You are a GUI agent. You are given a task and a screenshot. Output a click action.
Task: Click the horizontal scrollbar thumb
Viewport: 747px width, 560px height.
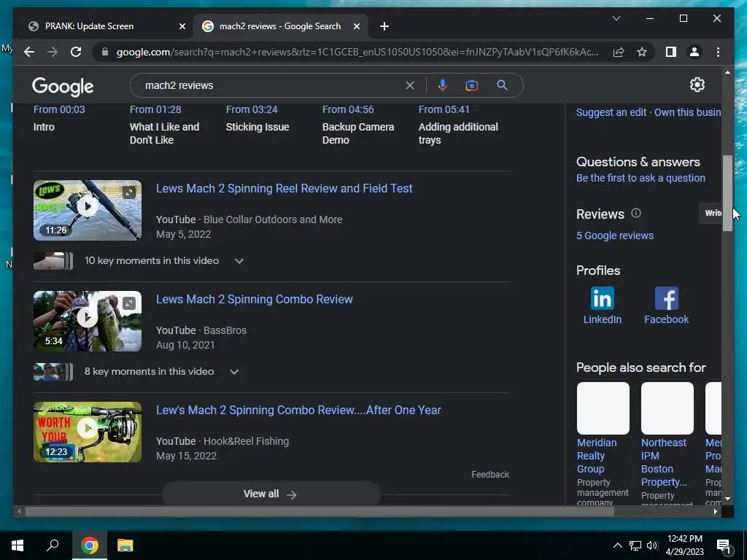point(320,511)
